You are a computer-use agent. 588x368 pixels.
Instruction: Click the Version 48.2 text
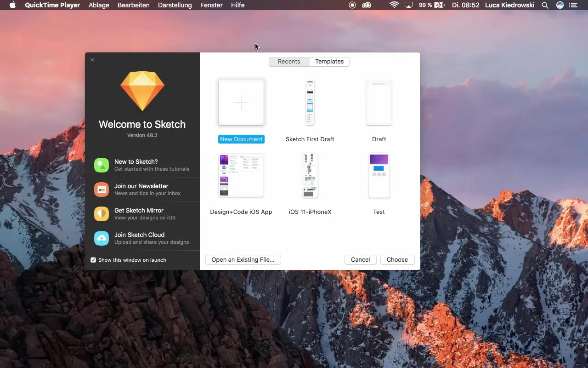[142, 135]
